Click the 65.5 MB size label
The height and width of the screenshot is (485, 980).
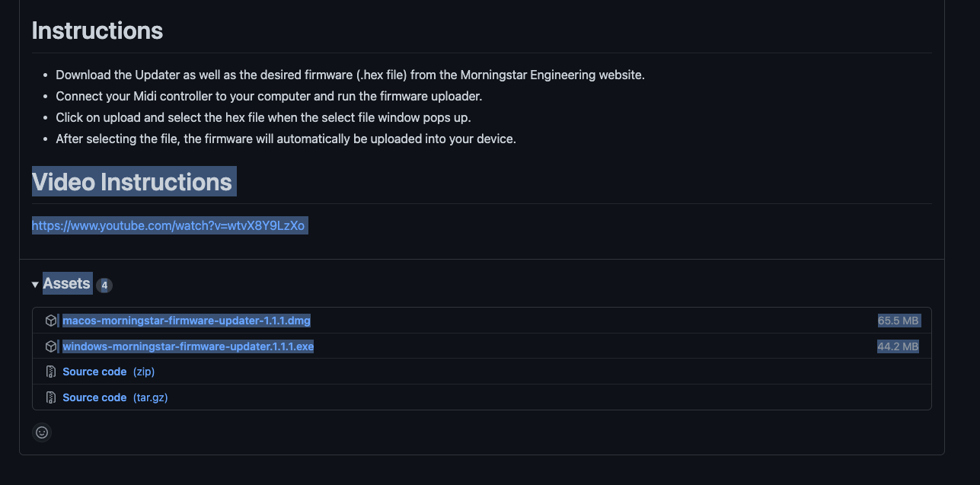[x=899, y=320]
